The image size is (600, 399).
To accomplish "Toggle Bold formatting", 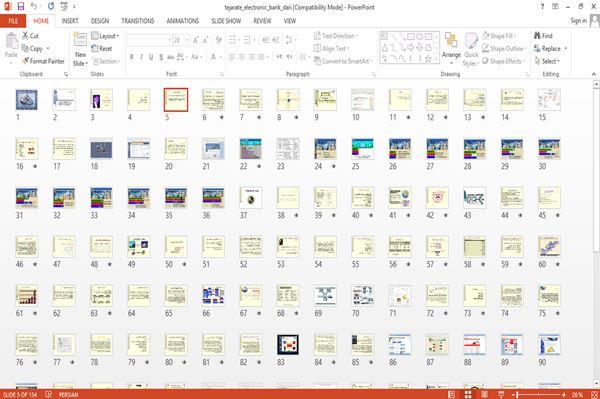I will 132,57.
